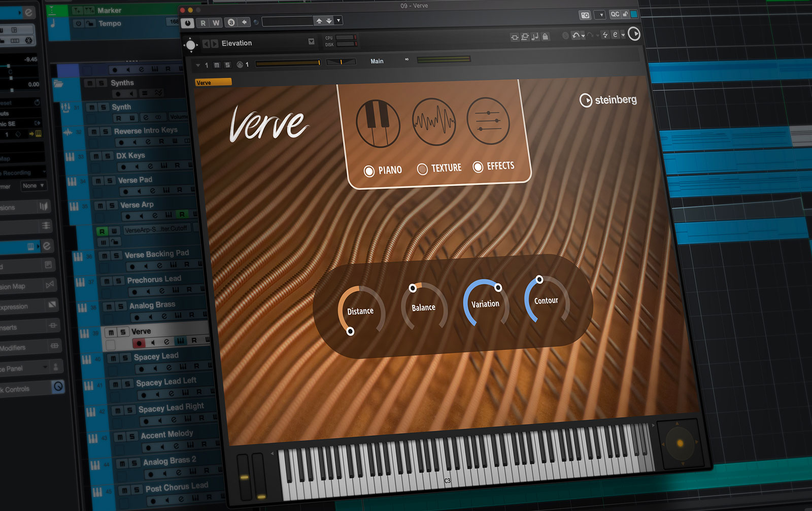Screen dimensions: 812x511
Task: Click the Variation knob
Action: [x=485, y=303]
